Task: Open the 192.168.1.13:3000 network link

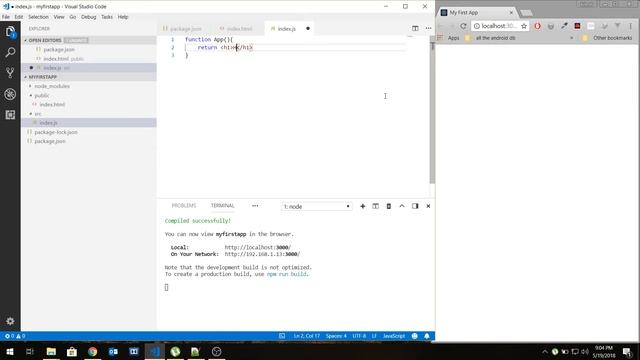Action: click(262, 254)
